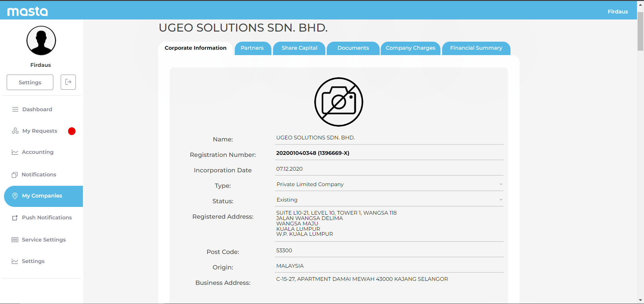
Task: Click the 'Incorporation Date' label
Action: [223, 170]
